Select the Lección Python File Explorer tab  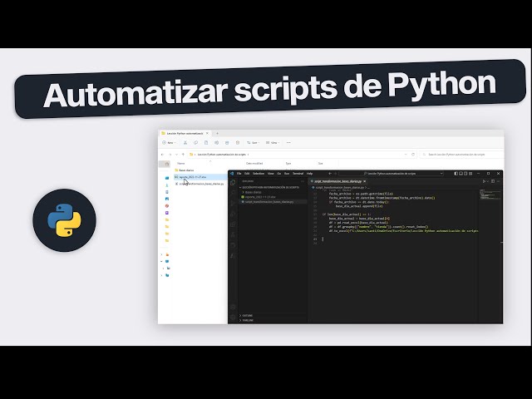[x=185, y=133]
